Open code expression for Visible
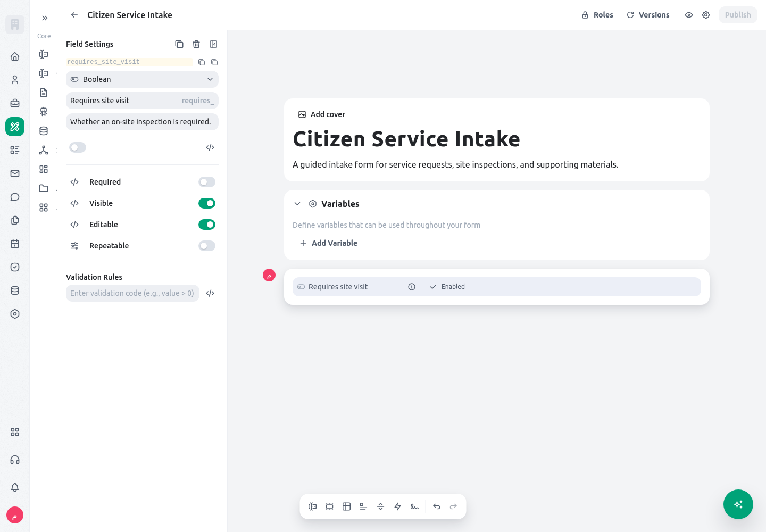766x532 pixels. [x=74, y=203]
